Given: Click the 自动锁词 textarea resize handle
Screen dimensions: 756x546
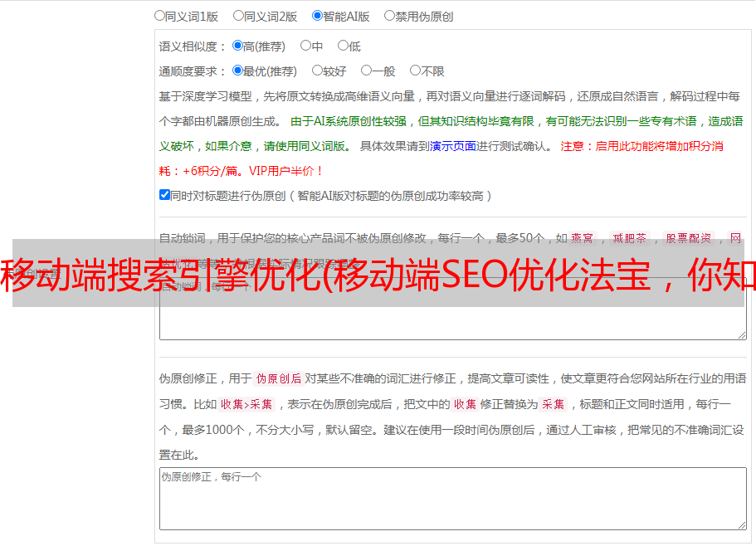Looking at the screenshot, I should (742, 335).
